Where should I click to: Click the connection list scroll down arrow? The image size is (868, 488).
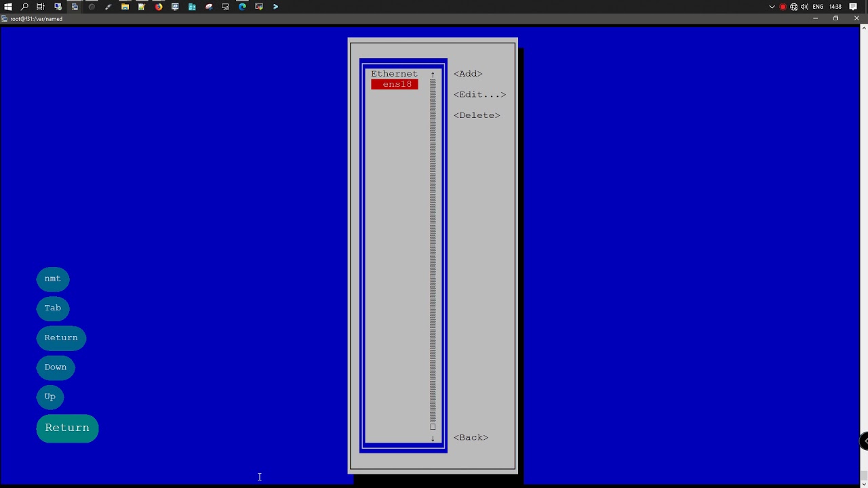[x=433, y=439]
